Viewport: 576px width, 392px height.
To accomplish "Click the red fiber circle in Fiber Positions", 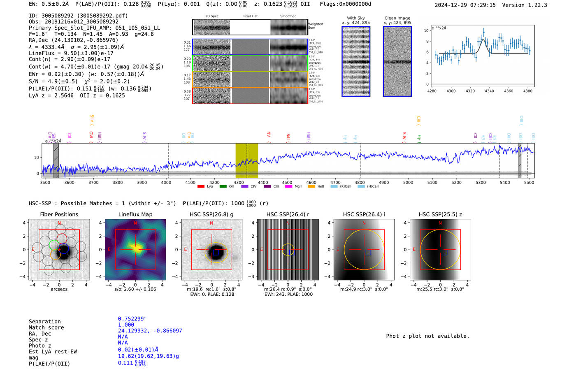I will [62, 239].
